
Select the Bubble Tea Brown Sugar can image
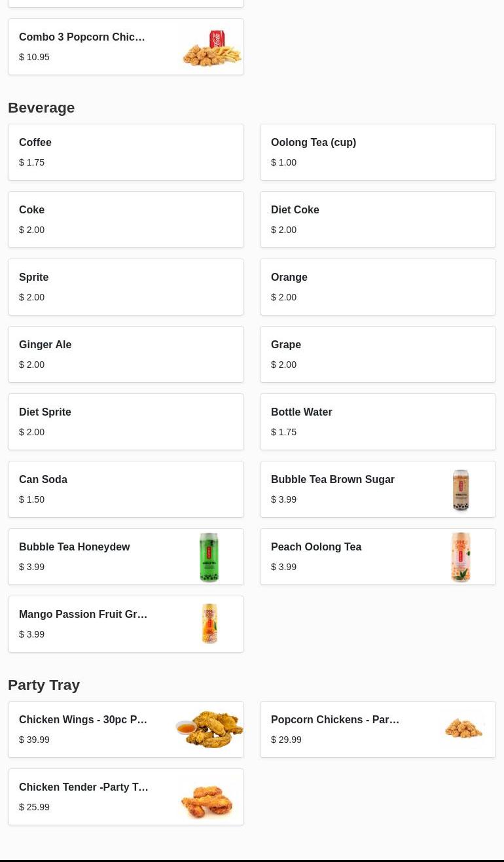point(461,490)
